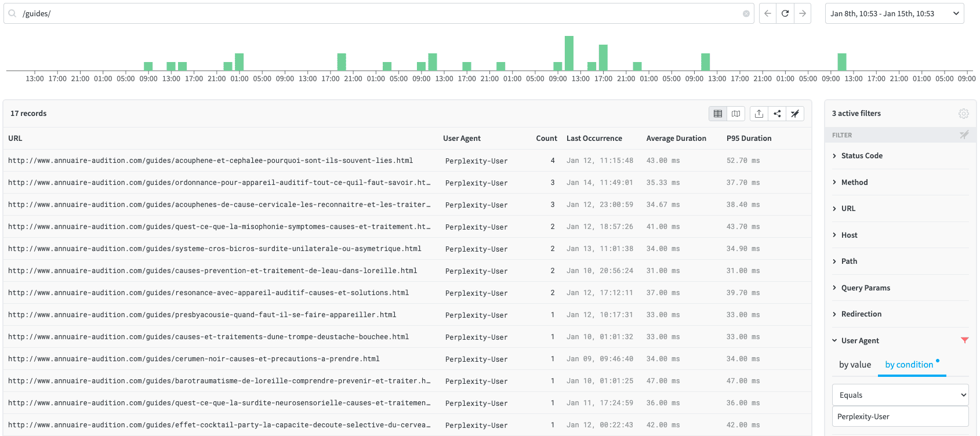Viewport: 980px width, 436px height.
Task: Select barotraumatisme-de-loreille URL row
Action: 219,381
